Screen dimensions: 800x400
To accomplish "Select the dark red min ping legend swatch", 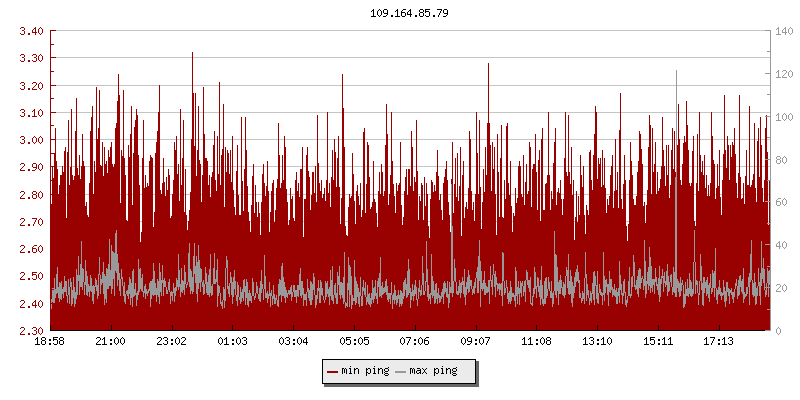I will point(333,371).
